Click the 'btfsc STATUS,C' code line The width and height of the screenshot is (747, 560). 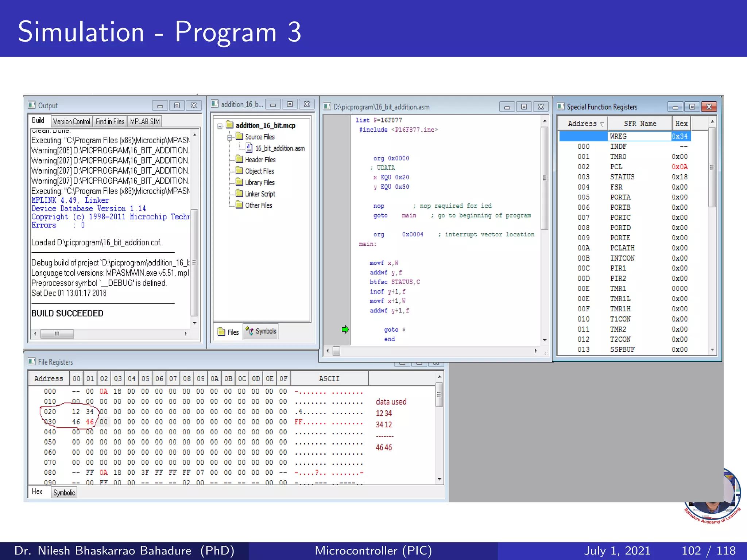[395, 282]
